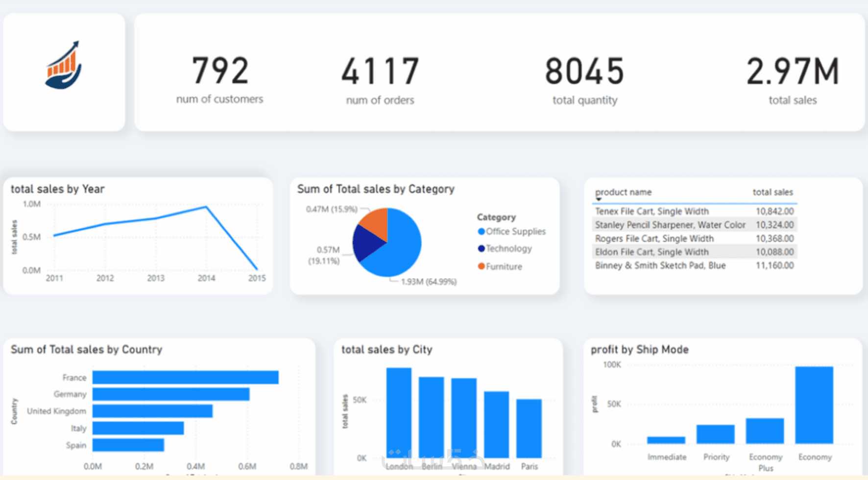Screen dimensions: 868x480
Task: Select Furniture legend marker
Action: (x=481, y=266)
